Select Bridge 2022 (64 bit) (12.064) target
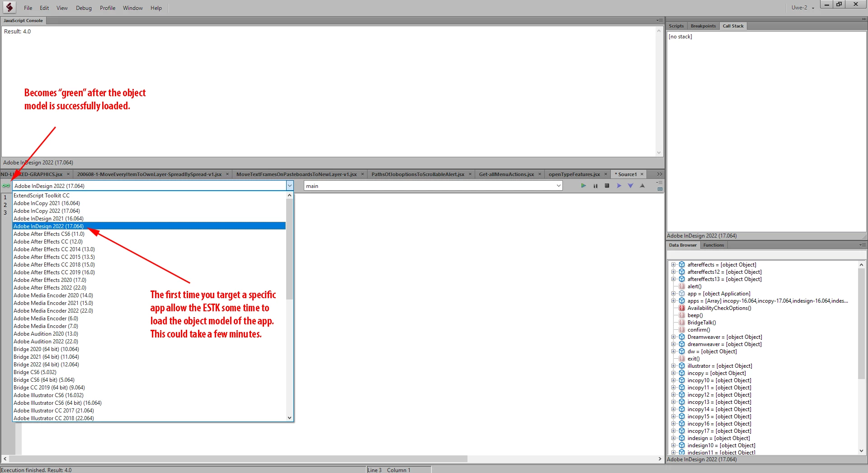The width and height of the screenshot is (868, 473). coord(149,365)
